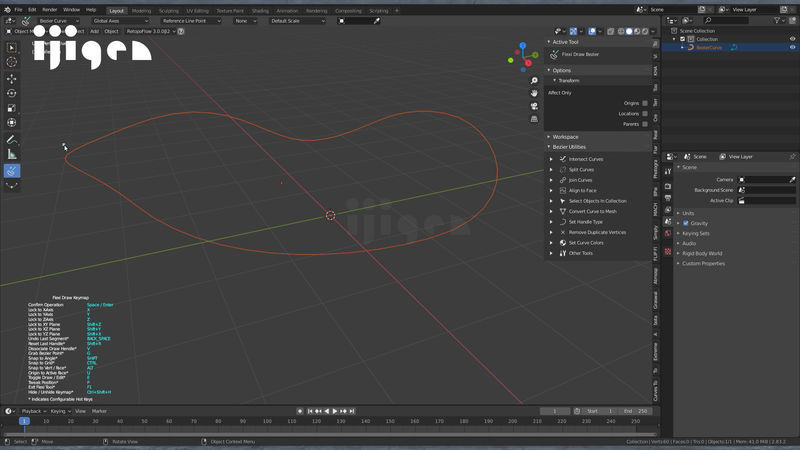
Task: Click the Play animation button
Action: tap(335, 411)
